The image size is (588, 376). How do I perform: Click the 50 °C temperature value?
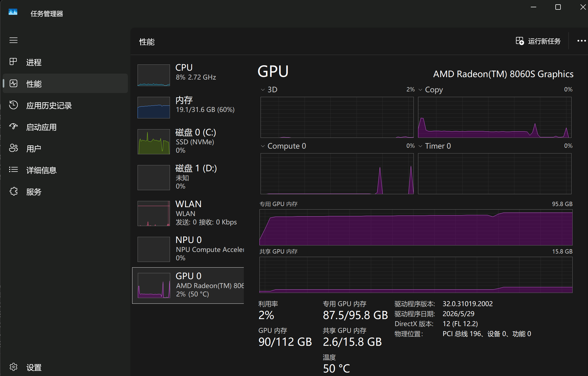pyautogui.click(x=337, y=368)
